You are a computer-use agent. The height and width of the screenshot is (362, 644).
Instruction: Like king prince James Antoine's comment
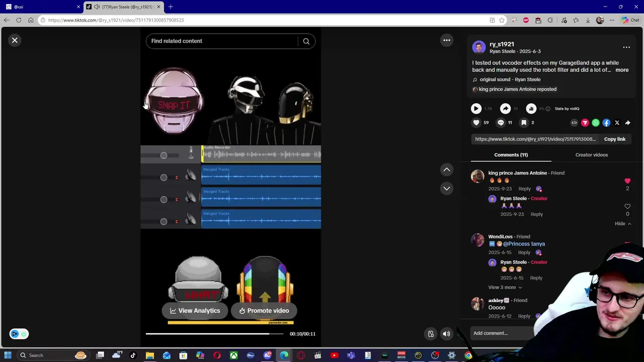coord(627,181)
